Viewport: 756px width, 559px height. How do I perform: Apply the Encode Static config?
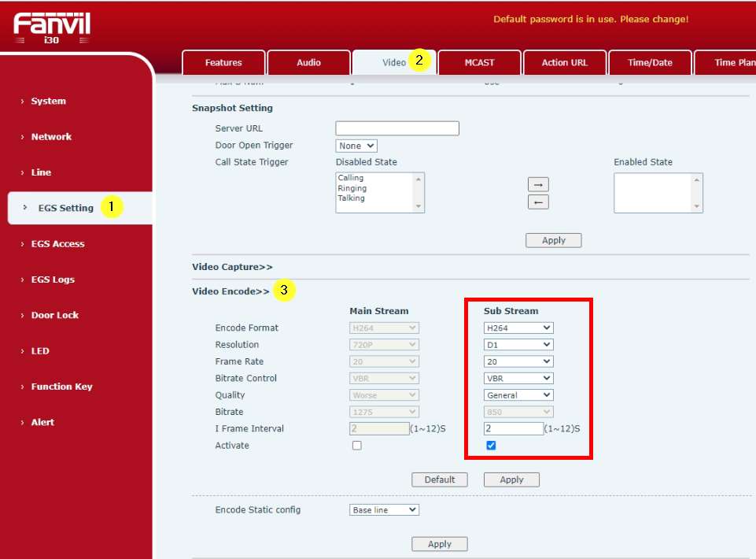tap(439, 544)
